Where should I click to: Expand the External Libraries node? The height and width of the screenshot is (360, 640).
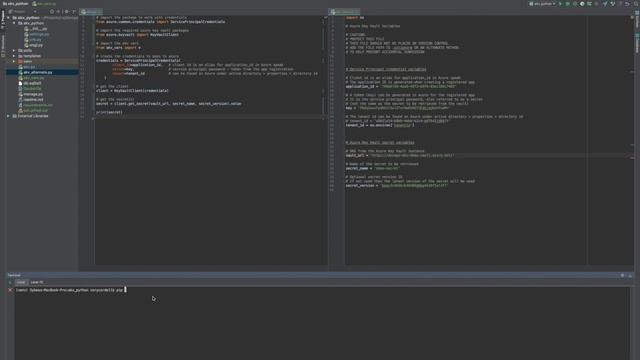(x=9, y=116)
